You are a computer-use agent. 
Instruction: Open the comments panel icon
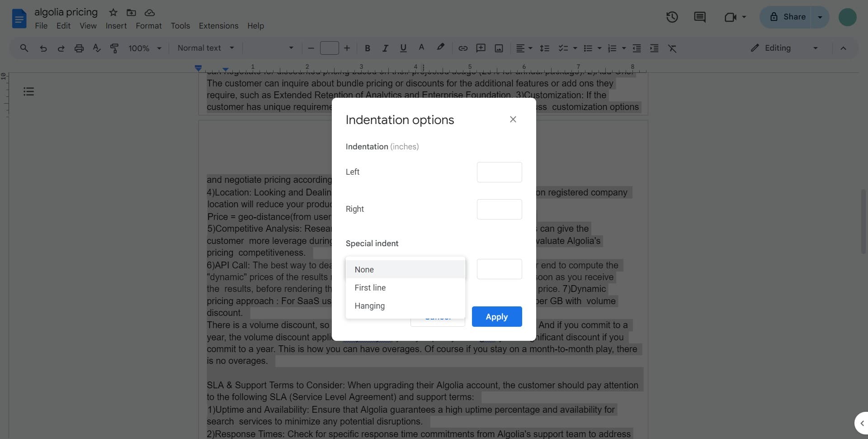point(699,17)
